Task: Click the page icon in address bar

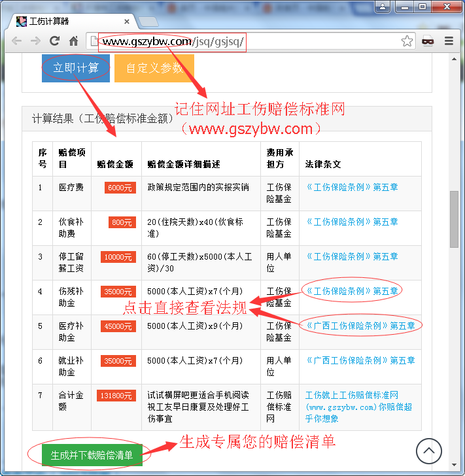Action: point(94,41)
